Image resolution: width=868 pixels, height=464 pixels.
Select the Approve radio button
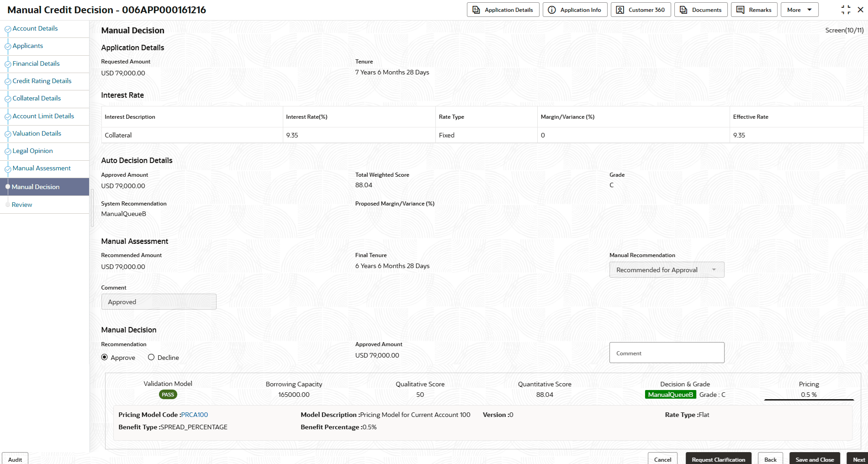105,357
